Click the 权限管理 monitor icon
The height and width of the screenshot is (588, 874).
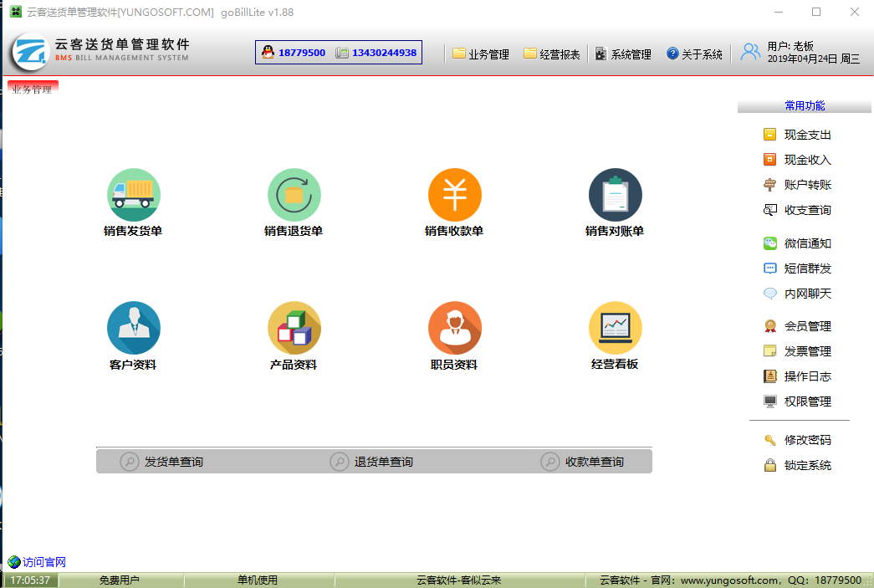[769, 401]
